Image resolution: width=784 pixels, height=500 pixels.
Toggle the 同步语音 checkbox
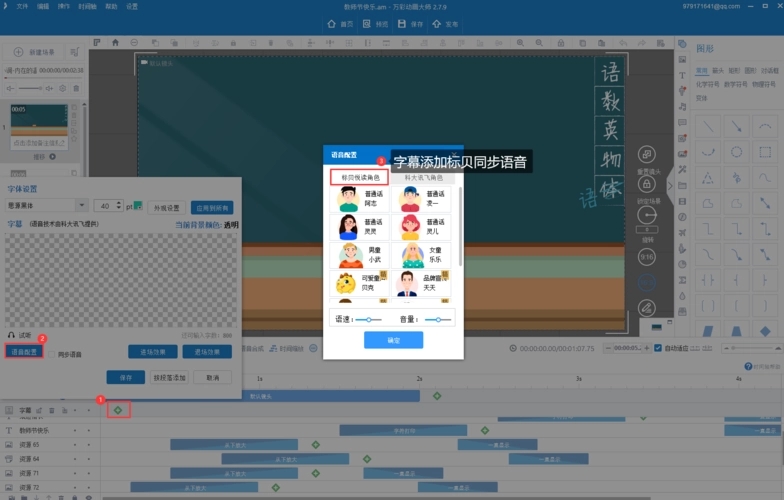coord(52,354)
